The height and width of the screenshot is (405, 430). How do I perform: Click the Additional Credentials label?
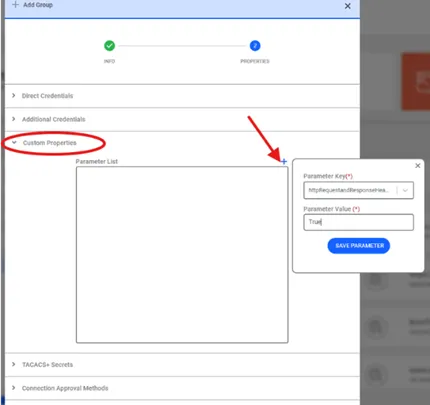[54, 119]
